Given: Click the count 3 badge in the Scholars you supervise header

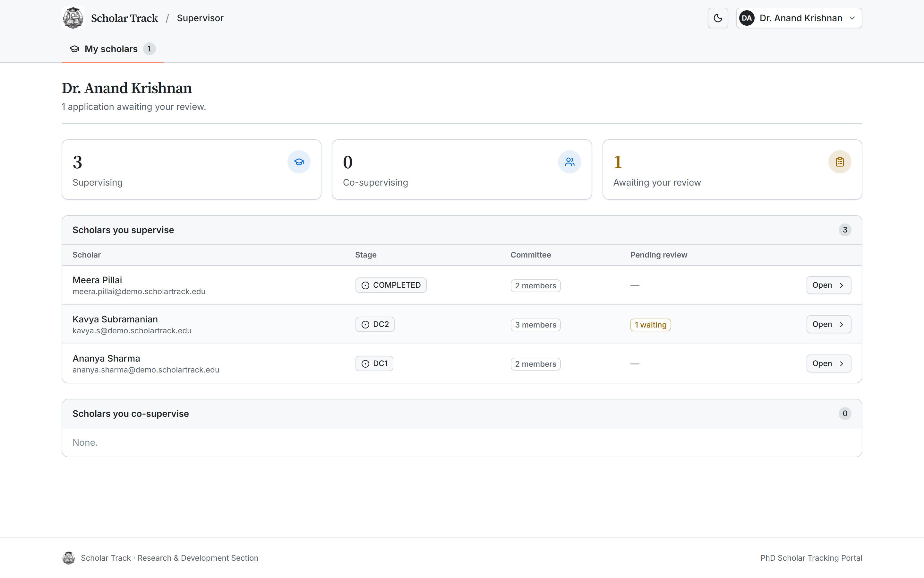Looking at the screenshot, I should pyautogui.click(x=844, y=230).
